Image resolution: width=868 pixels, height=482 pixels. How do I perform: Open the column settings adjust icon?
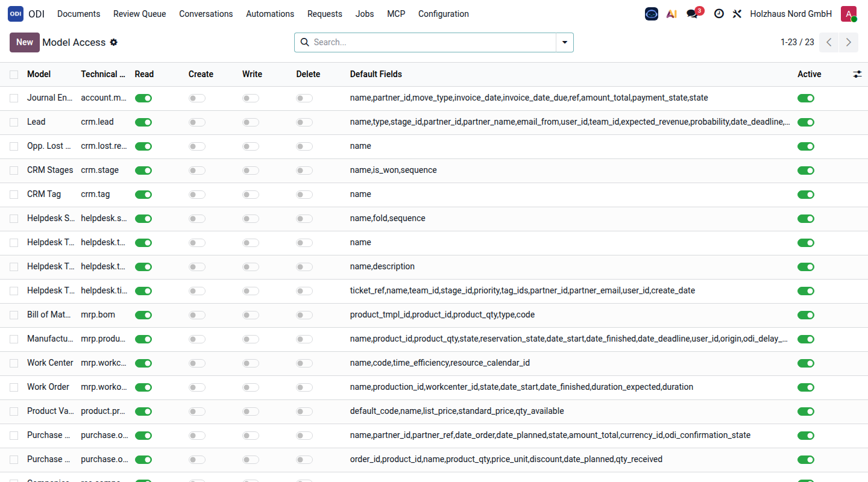[857, 74]
